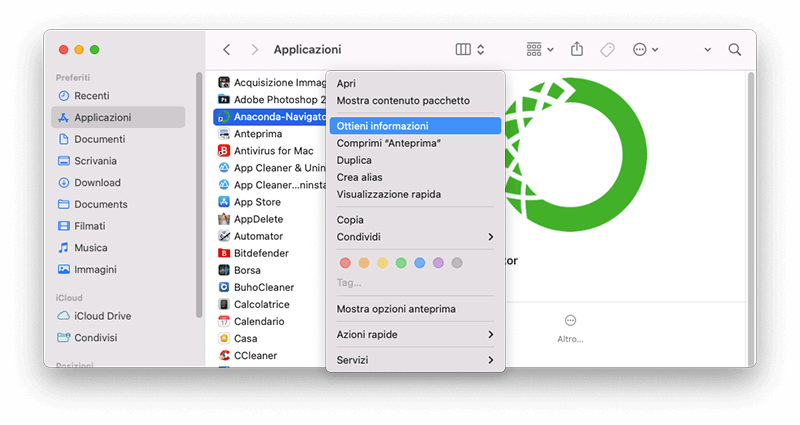Screen dimensions: 800x425
Task: Choose Mostra opzioni anteprima
Action: [x=415, y=309]
